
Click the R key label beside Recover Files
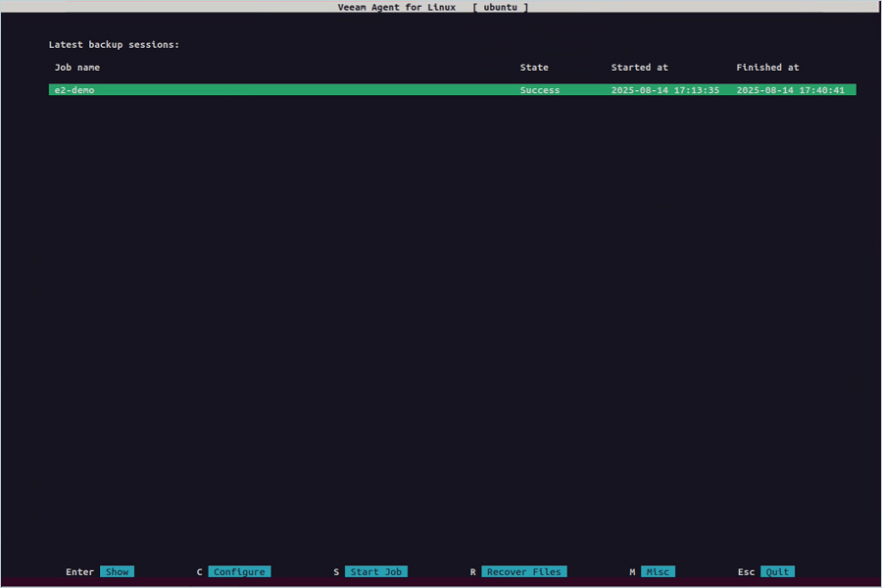[x=472, y=571]
